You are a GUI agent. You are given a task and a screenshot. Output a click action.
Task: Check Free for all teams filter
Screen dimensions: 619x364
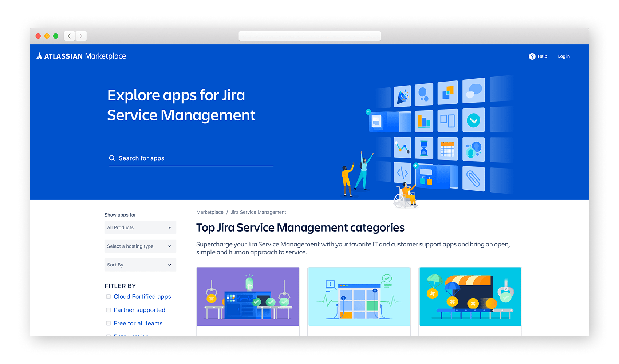pyautogui.click(x=108, y=323)
